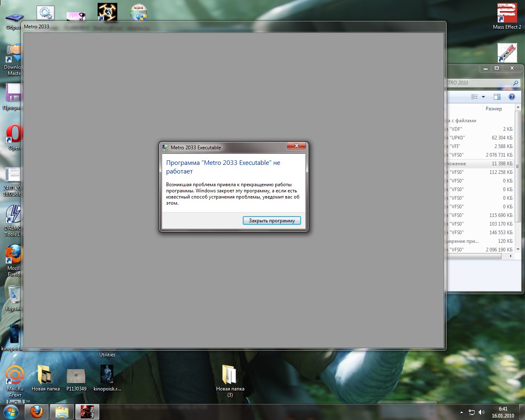
Task: Select the file row sized 115 690 КБ
Action: coord(480,215)
